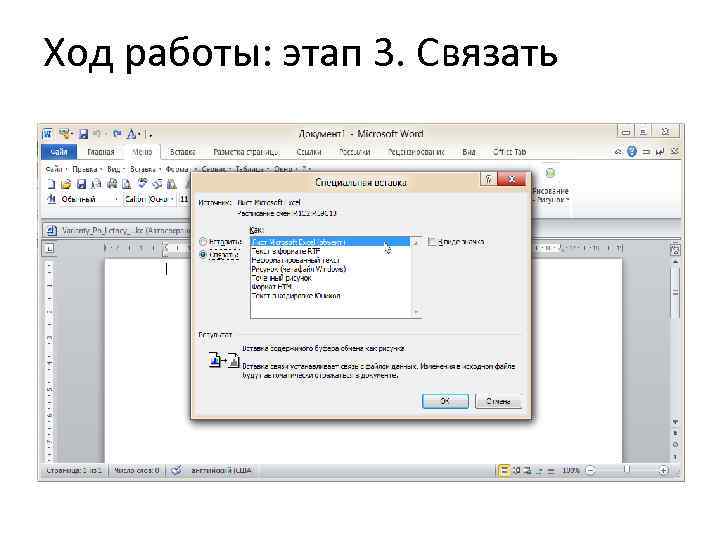This screenshot has width=720, height=540.
Task: Click the Help question icon on the ribbon
Action: pos(632,151)
